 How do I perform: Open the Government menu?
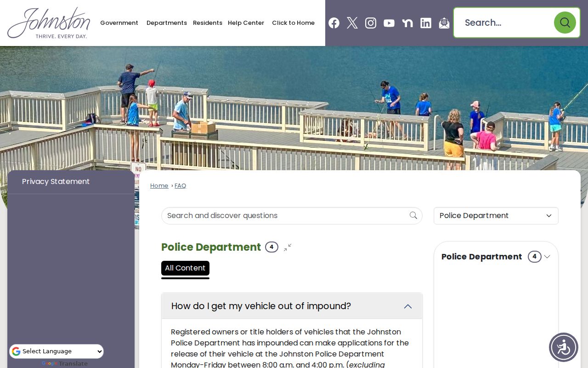[119, 23]
